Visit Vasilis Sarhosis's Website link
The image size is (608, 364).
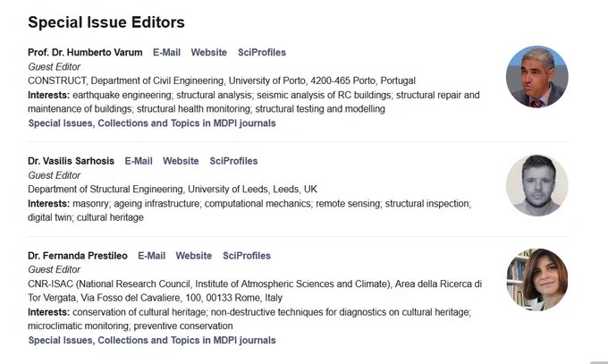(x=181, y=161)
